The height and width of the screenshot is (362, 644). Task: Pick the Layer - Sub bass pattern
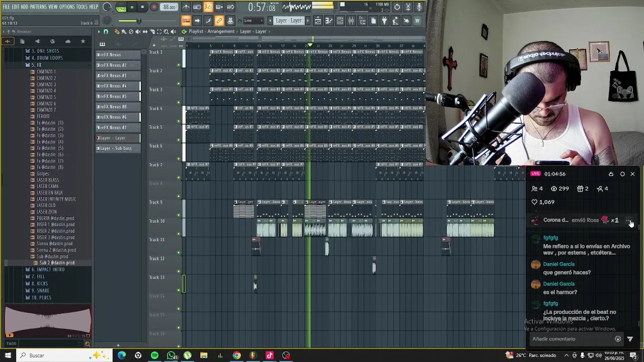(118, 148)
